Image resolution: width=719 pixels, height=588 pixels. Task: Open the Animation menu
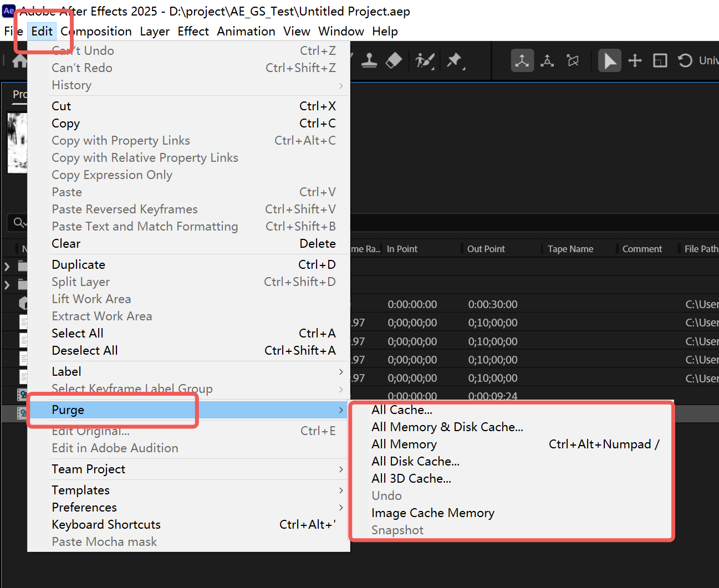coord(246,31)
